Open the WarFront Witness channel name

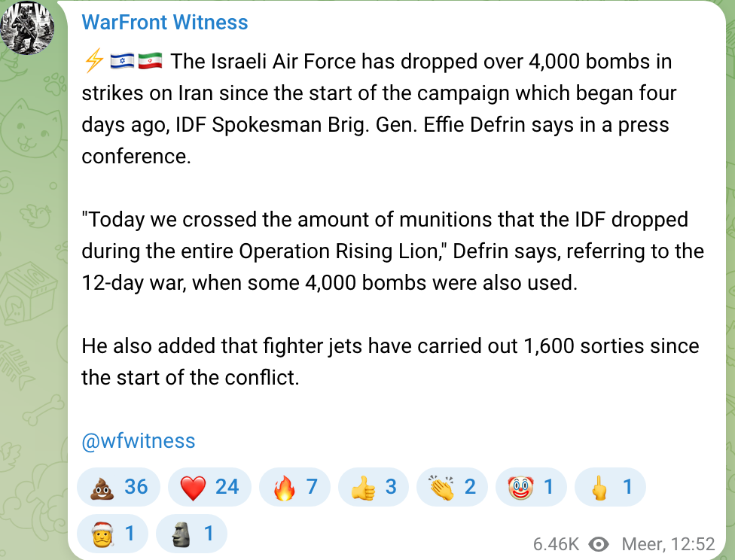click(x=164, y=23)
